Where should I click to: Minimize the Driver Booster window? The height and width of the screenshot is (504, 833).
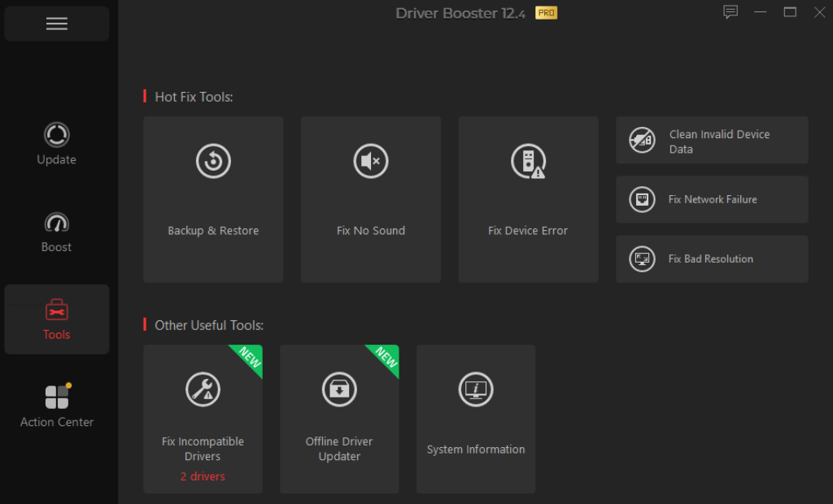(x=761, y=11)
